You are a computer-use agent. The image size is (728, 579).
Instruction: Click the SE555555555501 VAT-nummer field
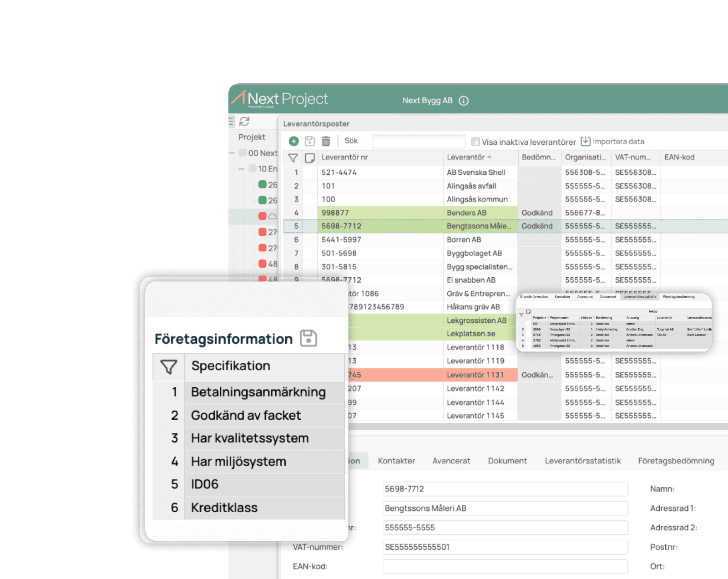[x=505, y=547]
